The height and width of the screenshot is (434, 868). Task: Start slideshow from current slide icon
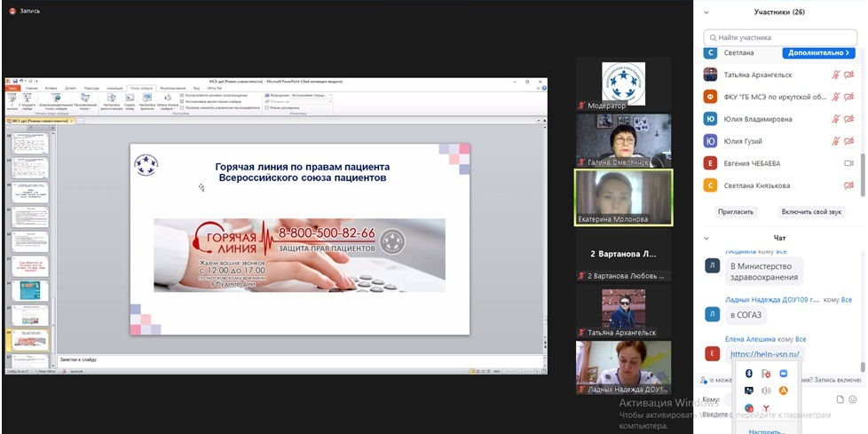(28, 98)
